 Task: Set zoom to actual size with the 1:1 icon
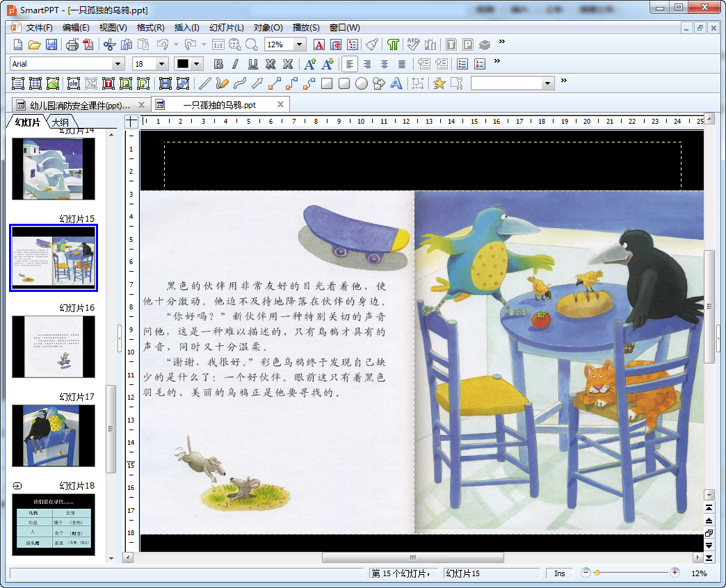218,44
